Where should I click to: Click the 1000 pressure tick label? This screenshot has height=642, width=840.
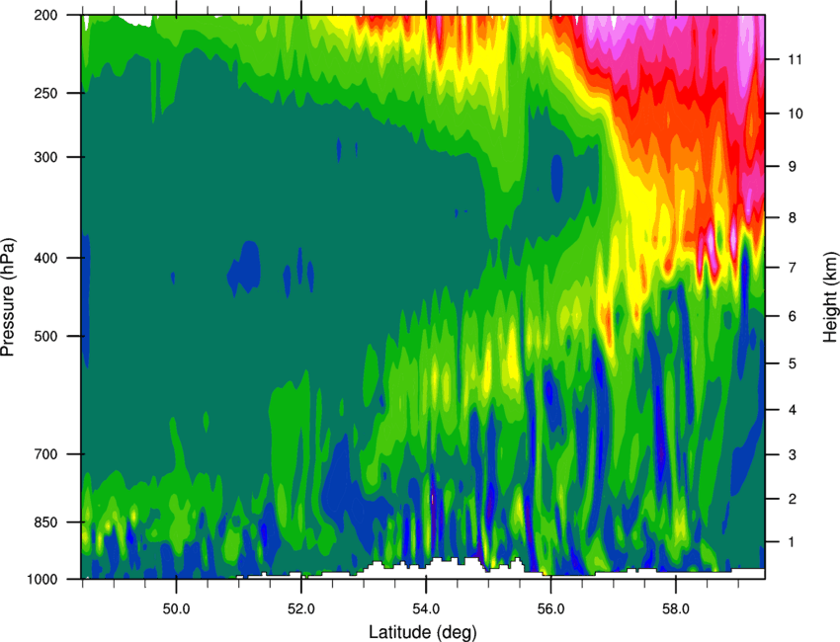pyautogui.click(x=43, y=579)
